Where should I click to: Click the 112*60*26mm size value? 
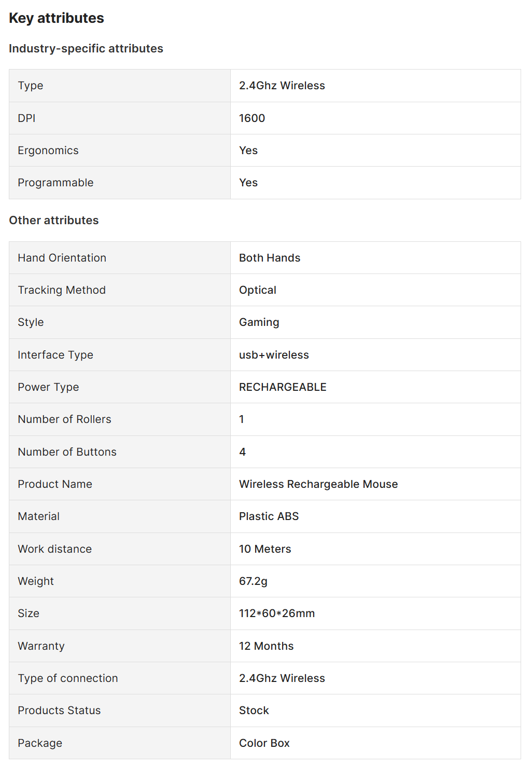(277, 613)
